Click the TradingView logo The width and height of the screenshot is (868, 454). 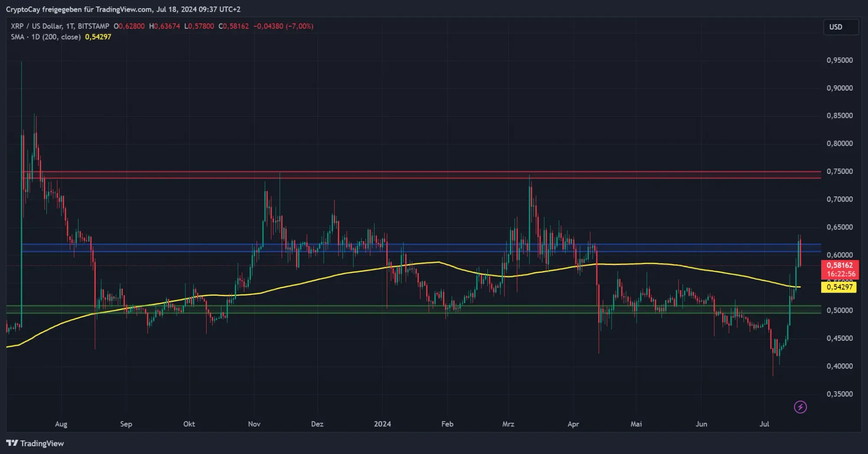pyautogui.click(x=35, y=443)
